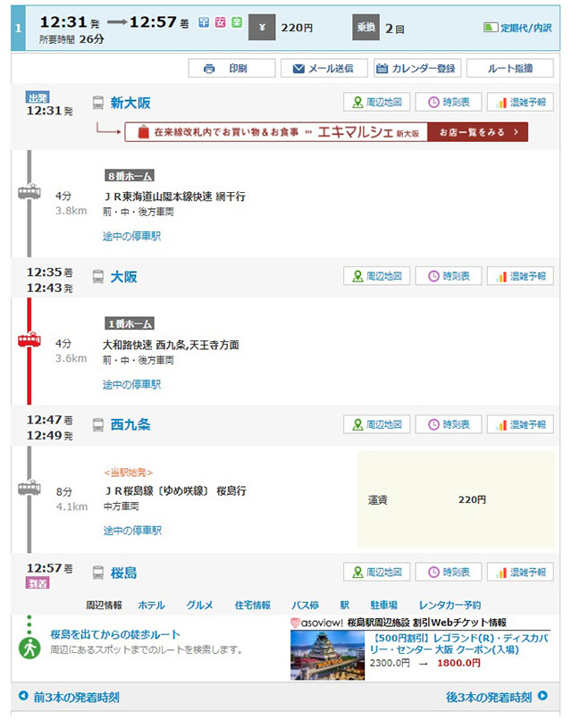This screenshot has width=572, height=728.
Task: Expand 途中の停車駅 under 大和路快速
Action: tap(131, 385)
